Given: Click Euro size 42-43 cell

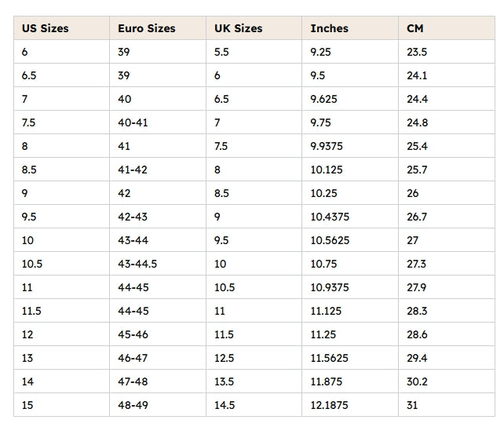Looking at the screenshot, I should 158,217.
